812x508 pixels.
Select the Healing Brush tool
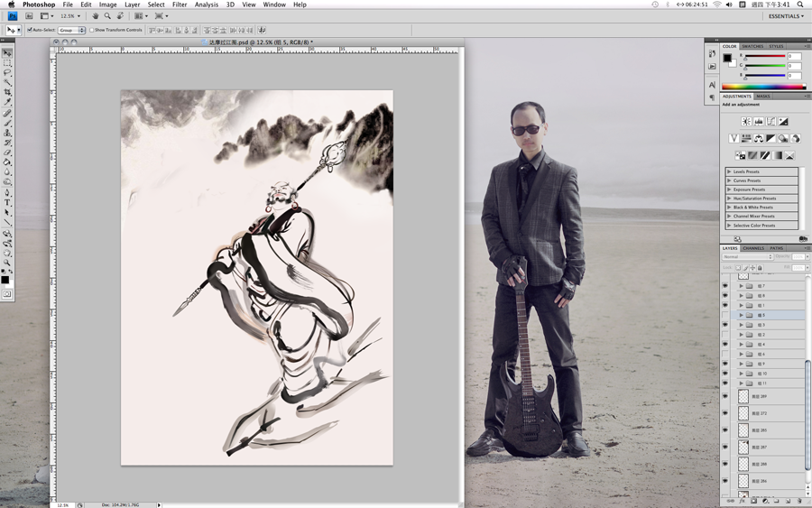[6, 113]
